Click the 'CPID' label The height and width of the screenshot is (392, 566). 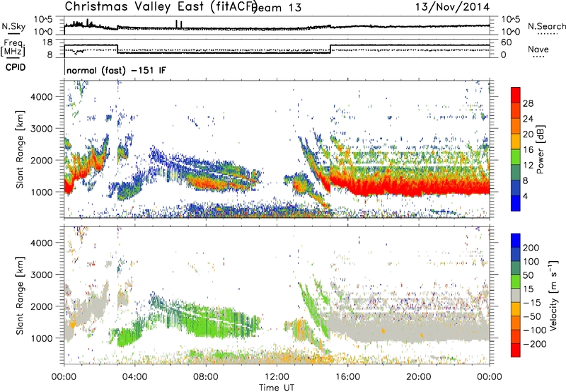(x=16, y=67)
